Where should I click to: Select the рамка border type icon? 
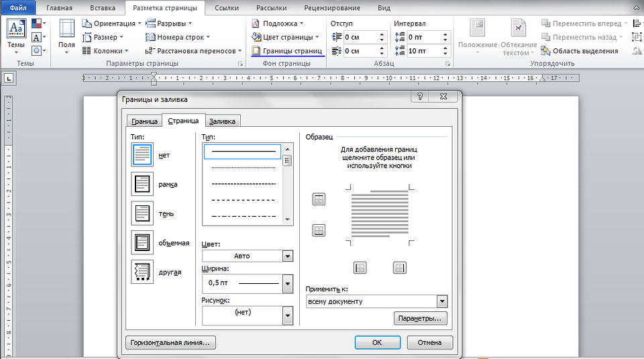pos(142,184)
